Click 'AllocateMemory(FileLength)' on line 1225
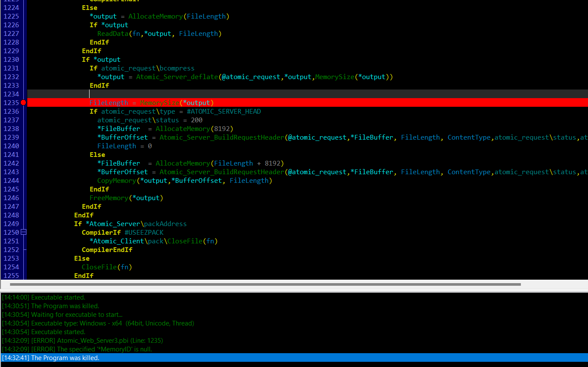Screen dimensions: 588x367 point(179,16)
